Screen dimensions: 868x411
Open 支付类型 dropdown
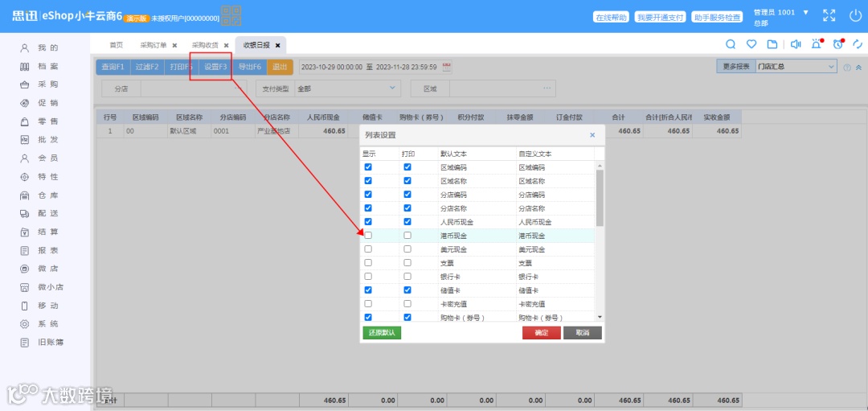(x=346, y=88)
